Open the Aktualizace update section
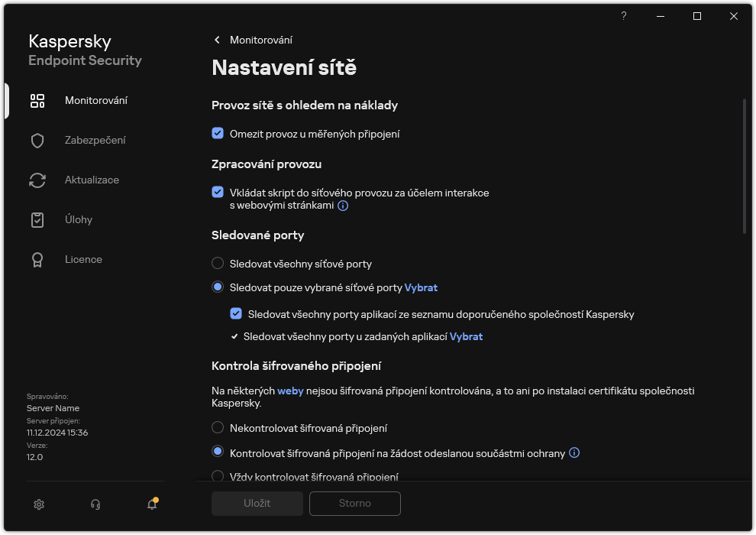The image size is (756, 535). click(92, 180)
